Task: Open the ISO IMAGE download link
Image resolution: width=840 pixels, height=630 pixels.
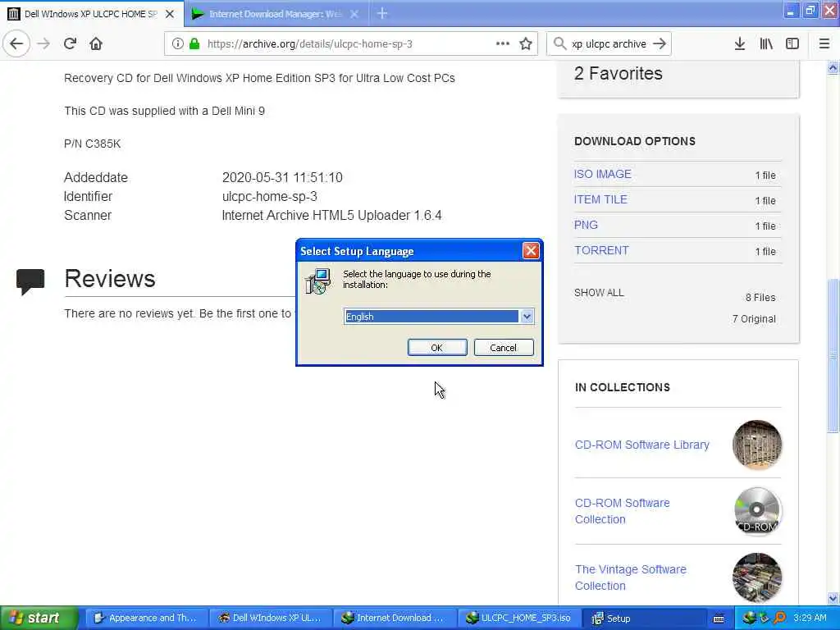Action: click(603, 174)
